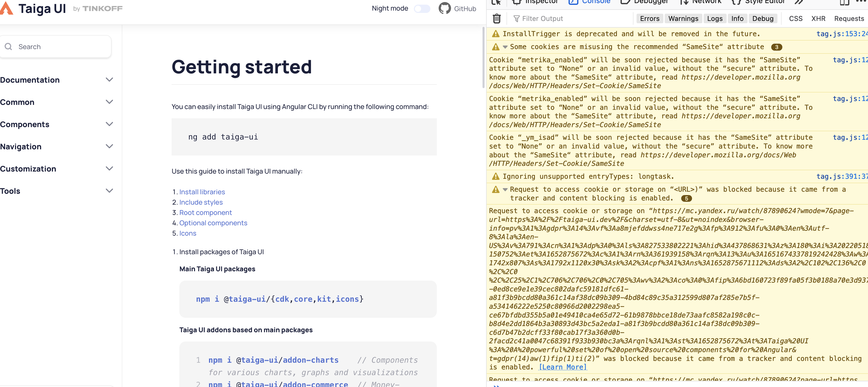This screenshot has height=387, width=868.
Task: Expand the Tools sidebar section
Action: (57, 191)
